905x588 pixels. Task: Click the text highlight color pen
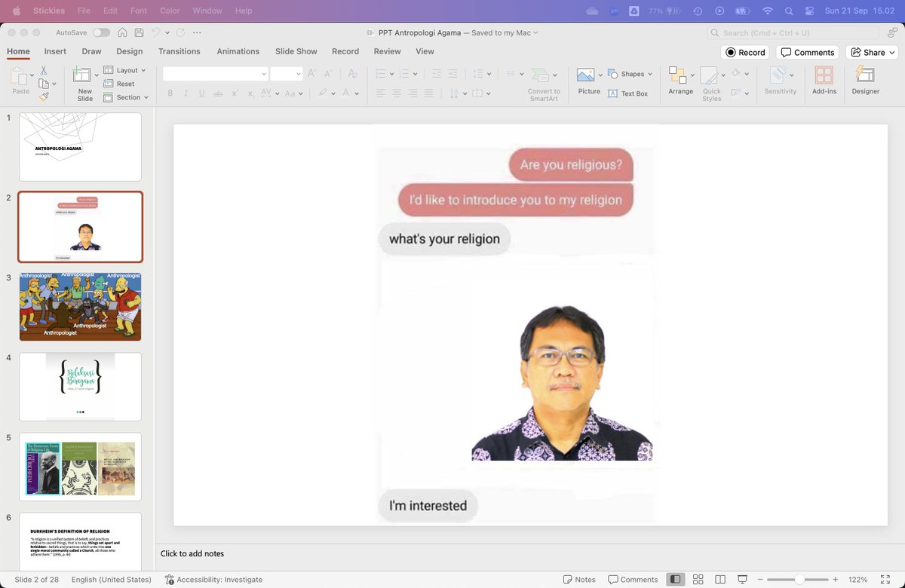pos(323,93)
